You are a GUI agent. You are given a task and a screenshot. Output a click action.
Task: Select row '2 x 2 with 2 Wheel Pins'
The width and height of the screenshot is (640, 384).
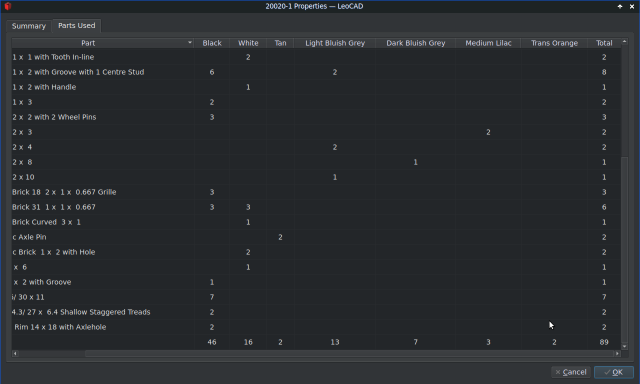(x=316, y=117)
